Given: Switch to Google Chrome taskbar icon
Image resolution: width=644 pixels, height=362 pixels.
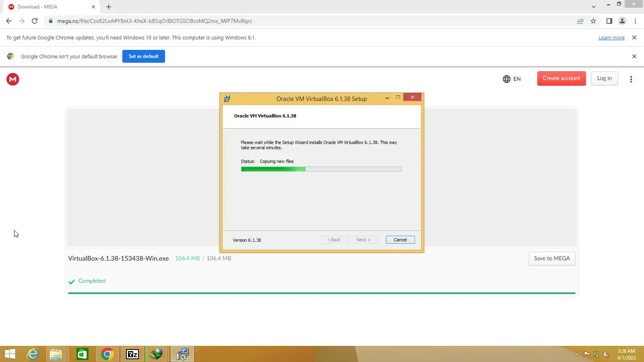Looking at the screenshot, I should tap(107, 354).
